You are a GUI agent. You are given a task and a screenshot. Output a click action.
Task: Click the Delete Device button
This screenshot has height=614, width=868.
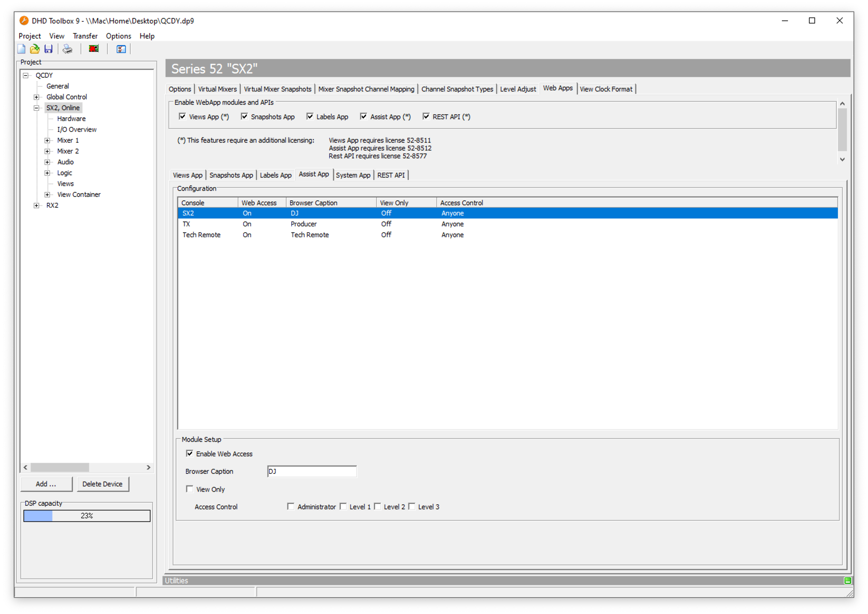pos(101,484)
